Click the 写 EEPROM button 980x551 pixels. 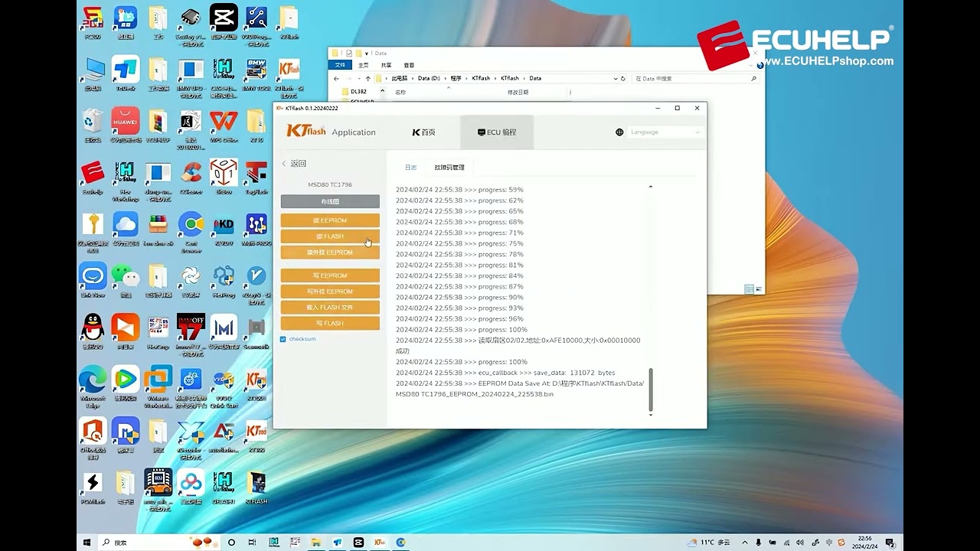pos(330,275)
